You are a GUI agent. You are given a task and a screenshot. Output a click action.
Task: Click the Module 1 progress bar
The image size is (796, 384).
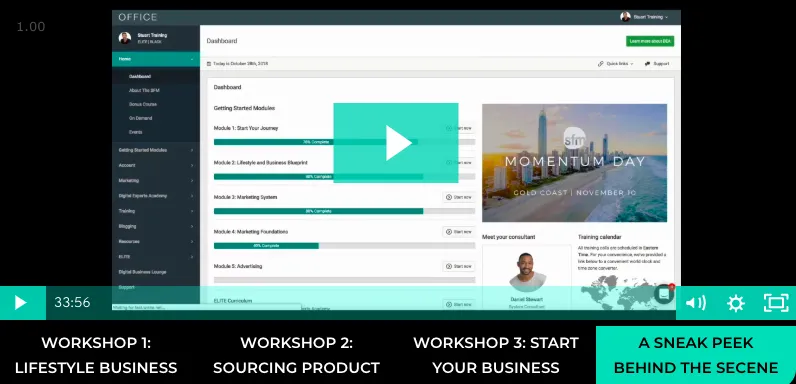click(x=344, y=142)
